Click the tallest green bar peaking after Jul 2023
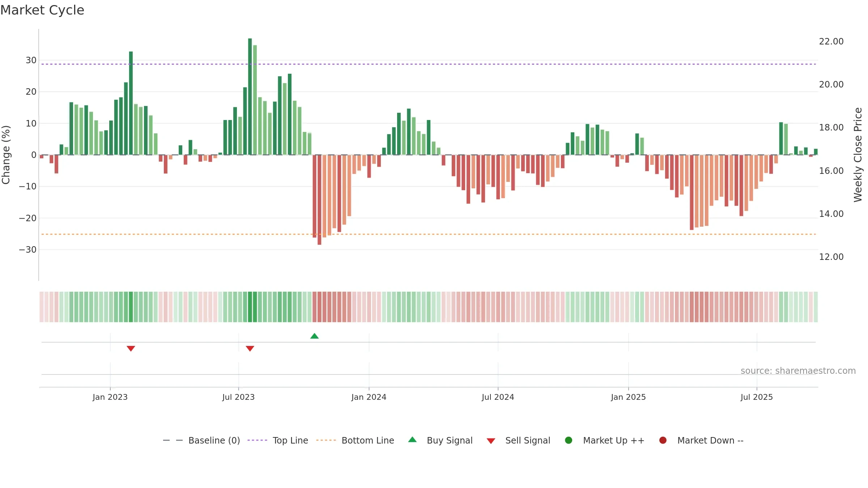 (250, 97)
